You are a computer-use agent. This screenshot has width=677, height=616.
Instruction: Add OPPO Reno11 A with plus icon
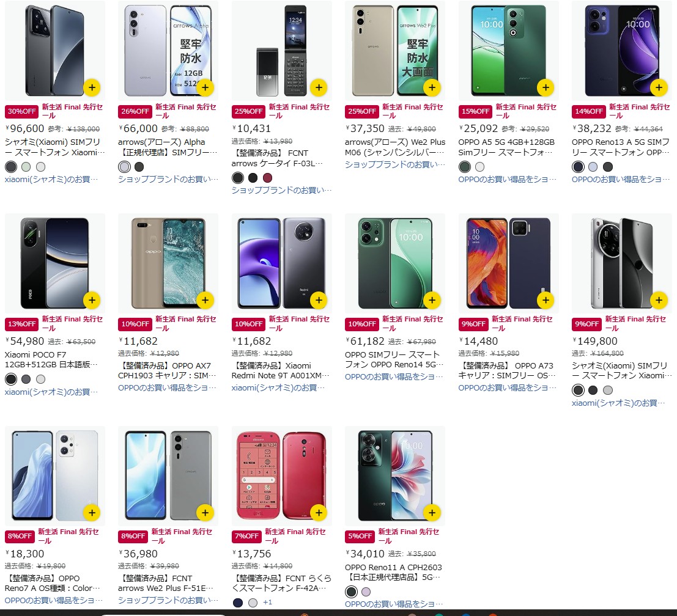tap(432, 513)
